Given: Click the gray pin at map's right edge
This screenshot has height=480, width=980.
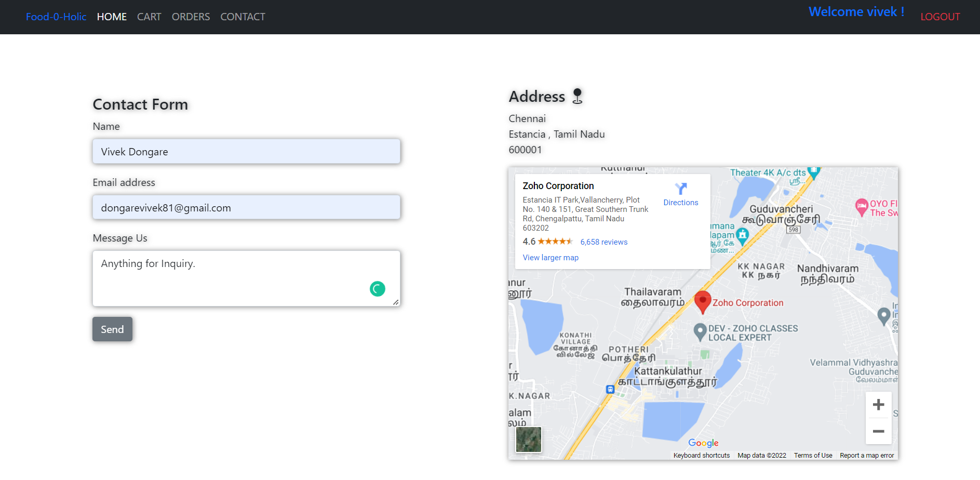Looking at the screenshot, I should click(883, 316).
